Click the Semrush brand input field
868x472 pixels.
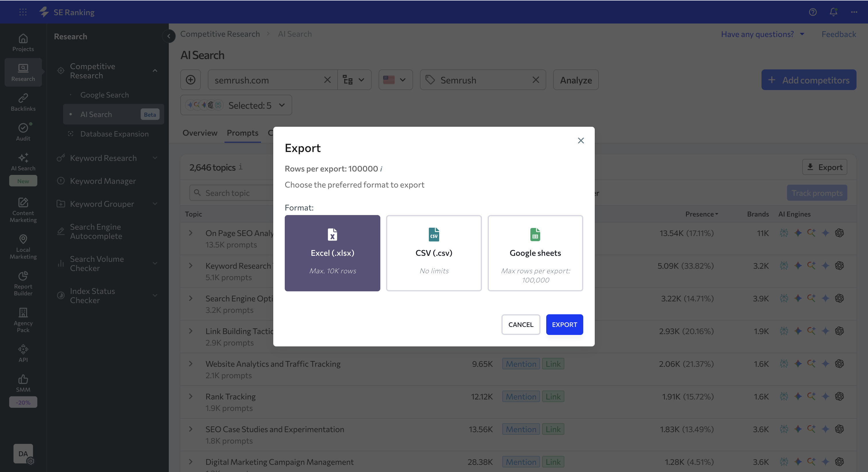[x=483, y=80]
